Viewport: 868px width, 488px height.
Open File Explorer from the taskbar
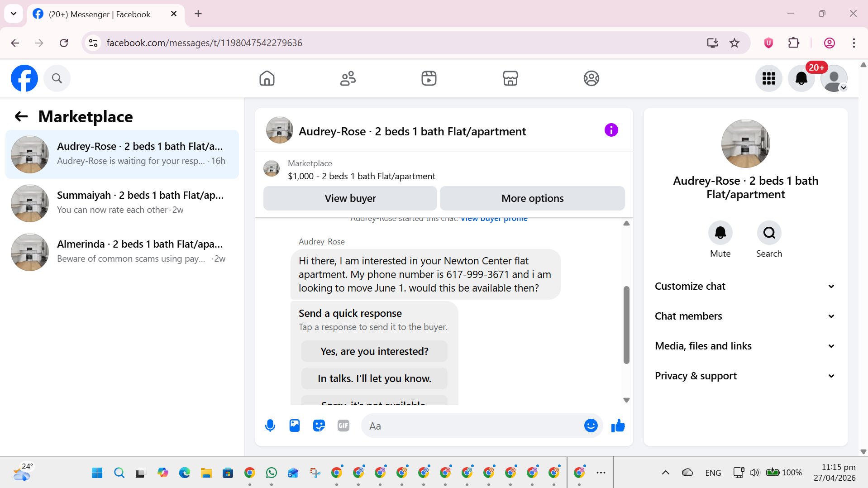[x=206, y=473]
